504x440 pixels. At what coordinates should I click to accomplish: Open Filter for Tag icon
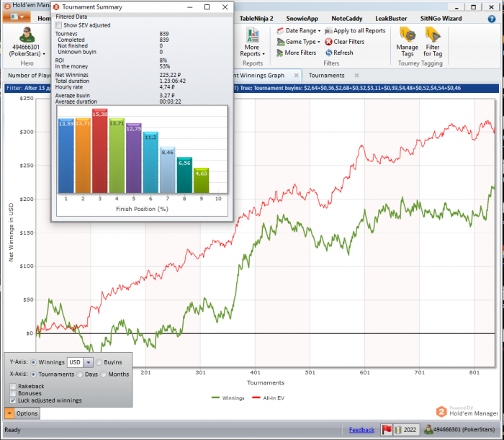[x=433, y=35]
